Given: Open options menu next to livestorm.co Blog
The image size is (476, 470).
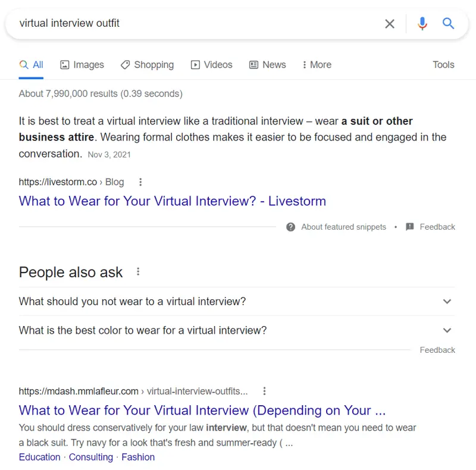Looking at the screenshot, I should [x=140, y=182].
